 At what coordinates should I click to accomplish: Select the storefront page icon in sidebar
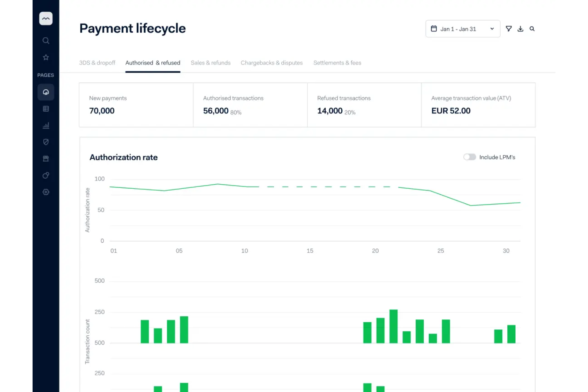[46, 158]
